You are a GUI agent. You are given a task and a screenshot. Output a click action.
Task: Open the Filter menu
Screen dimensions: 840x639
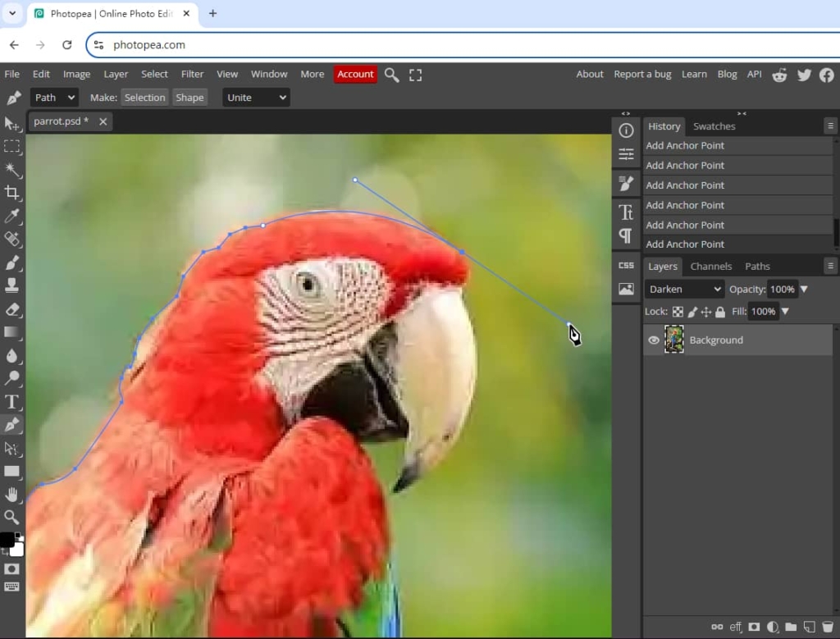192,74
